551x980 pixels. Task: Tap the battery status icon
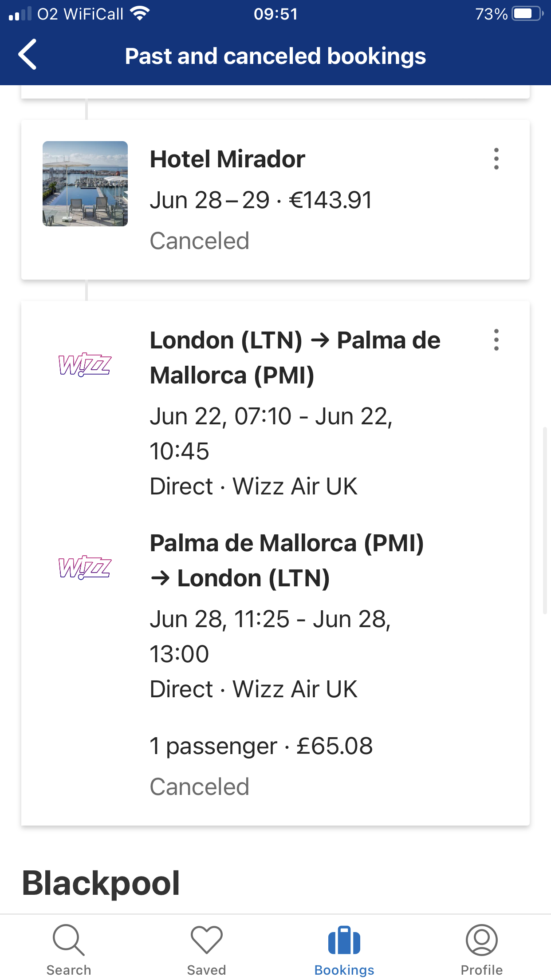click(527, 14)
